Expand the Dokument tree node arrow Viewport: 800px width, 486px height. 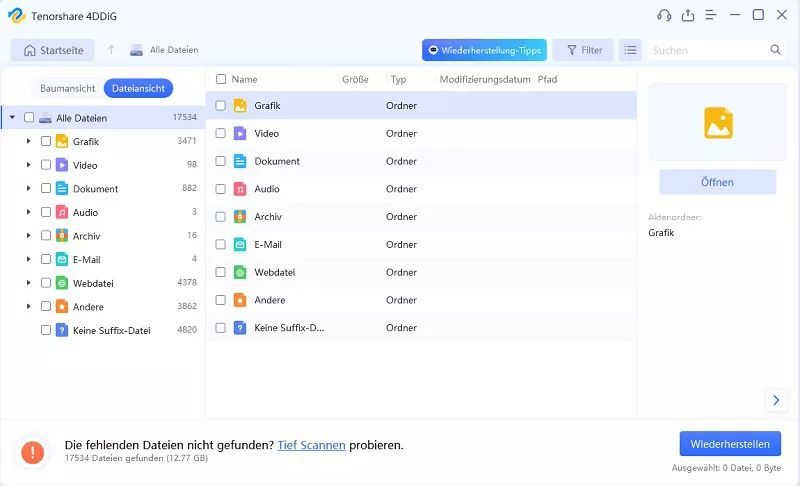pos(29,188)
